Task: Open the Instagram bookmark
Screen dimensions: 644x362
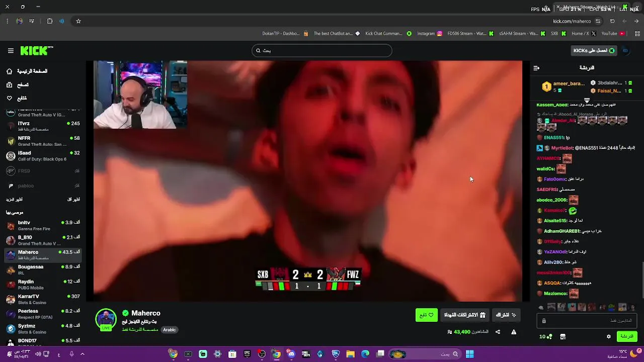Action: click(x=430, y=34)
